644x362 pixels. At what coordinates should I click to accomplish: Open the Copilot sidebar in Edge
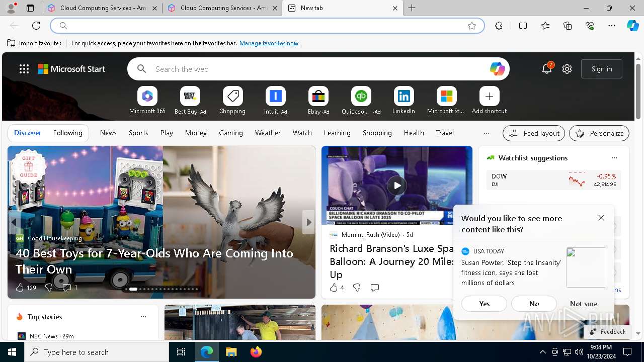click(x=632, y=26)
